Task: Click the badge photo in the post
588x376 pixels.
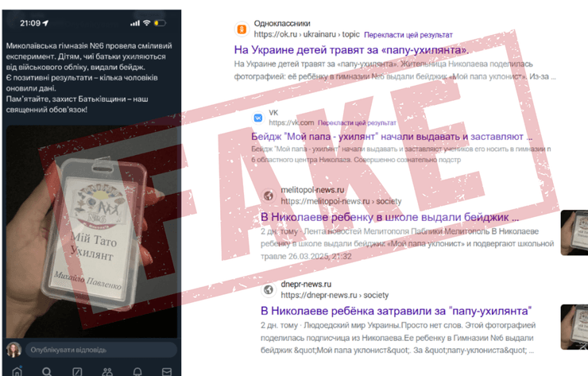Action: coord(91,231)
